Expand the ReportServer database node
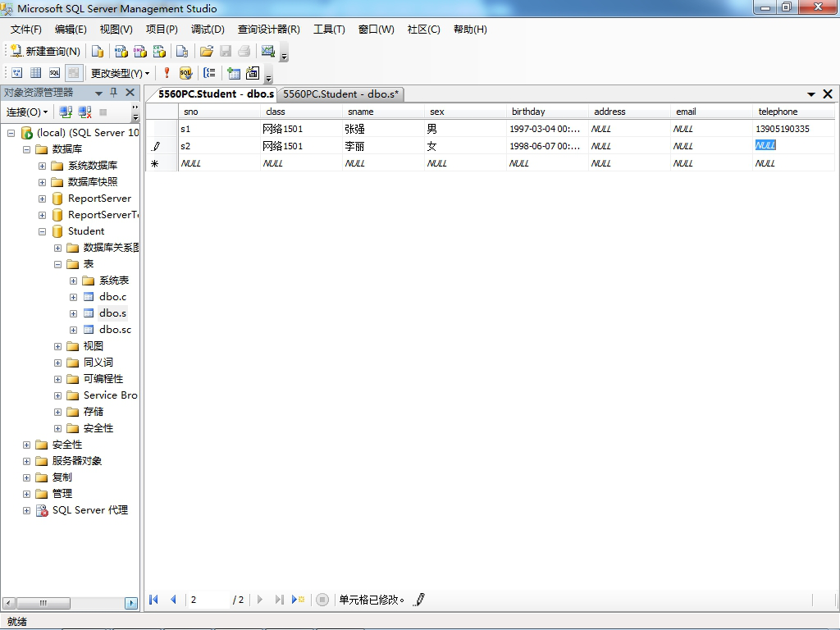The width and height of the screenshot is (840, 630). 42,199
